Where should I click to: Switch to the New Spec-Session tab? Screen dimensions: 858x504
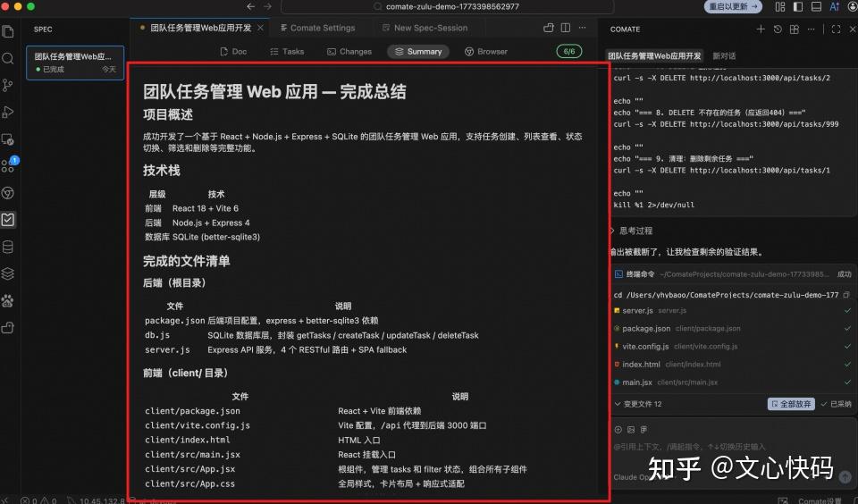[x=425, y=28]
